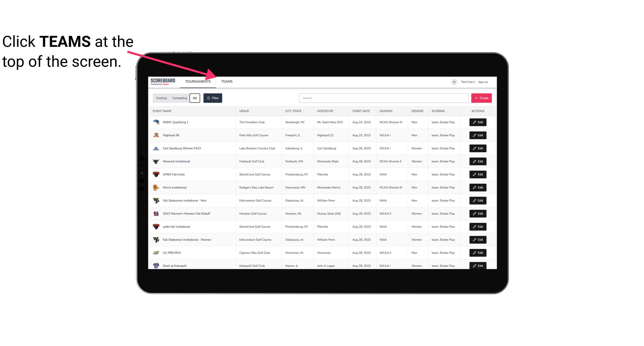Viewport: 644px width, 346px height.
Task: Click the Highland 36 team logo icon
Action: coord(156,135)
